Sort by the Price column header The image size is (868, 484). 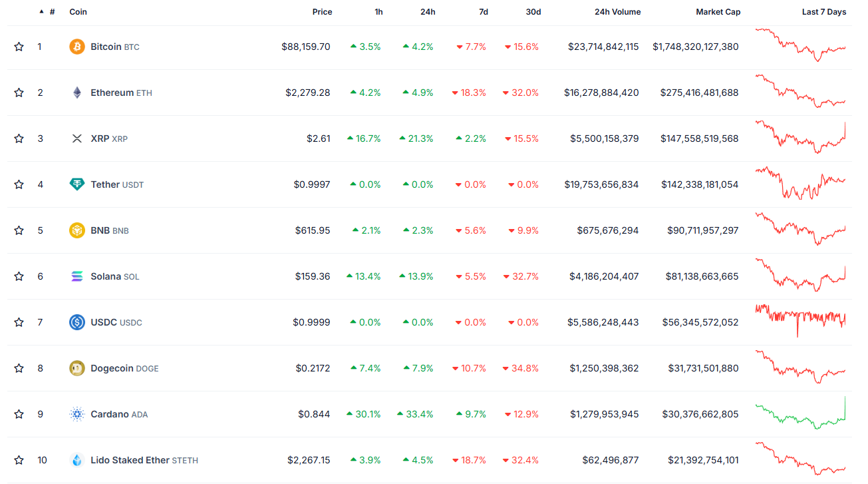322,12
